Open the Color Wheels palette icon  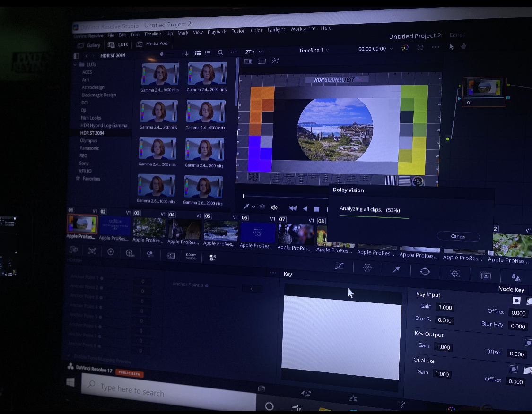click(111, 252)
